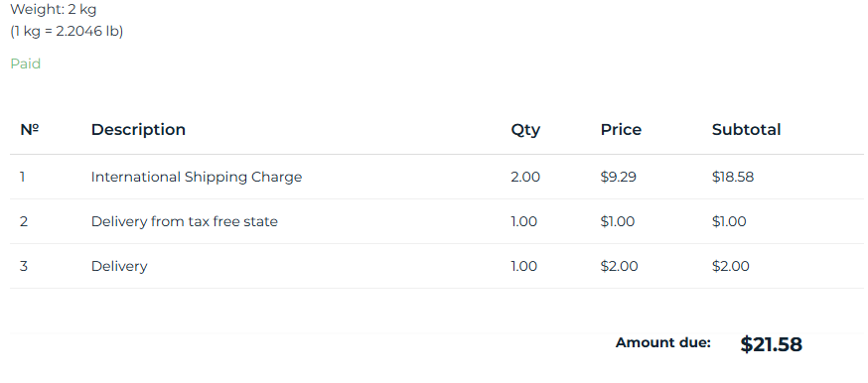Click the $2.00 subtotal in row 3
Image resolution: width=868 pixels, height=383 pixels.
tap(731, 266)
